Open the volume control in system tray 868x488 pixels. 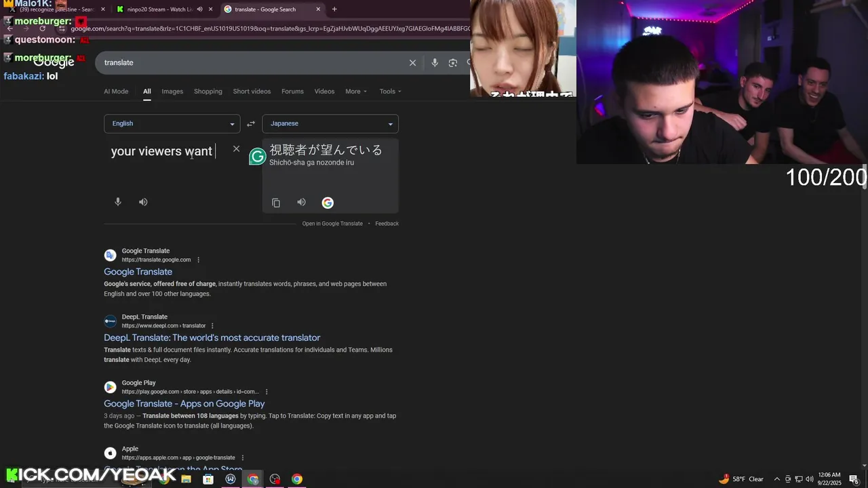point(810,479)
